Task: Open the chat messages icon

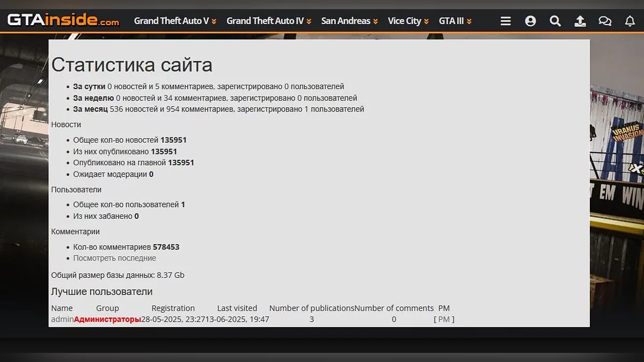Action: pyautogui.click(x=605, y=21)
